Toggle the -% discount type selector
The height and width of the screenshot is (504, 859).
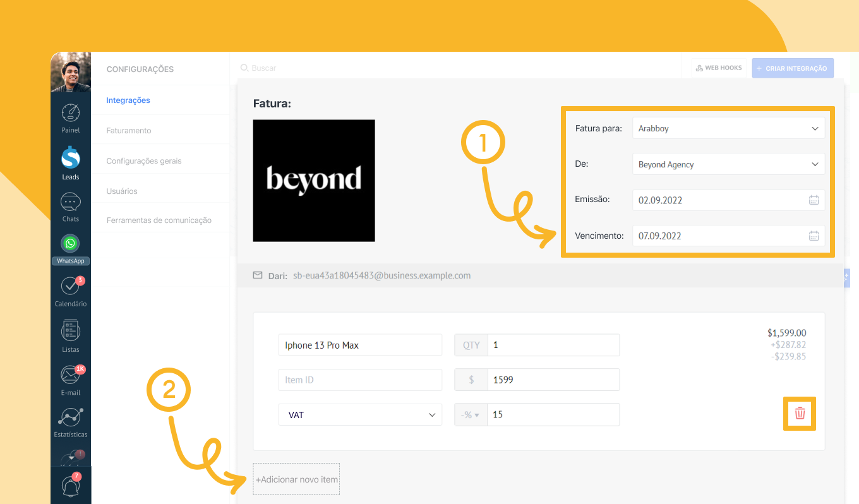tap(471, 415)
